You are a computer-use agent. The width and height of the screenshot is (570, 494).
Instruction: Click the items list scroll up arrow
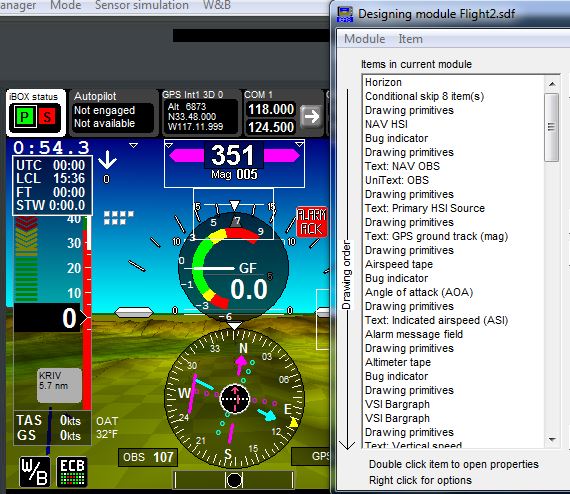click(552, 84)
